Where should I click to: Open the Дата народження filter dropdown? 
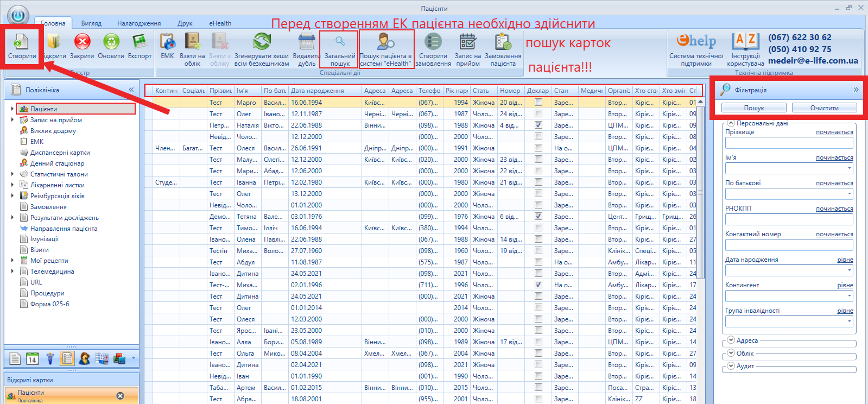(849, 270)
